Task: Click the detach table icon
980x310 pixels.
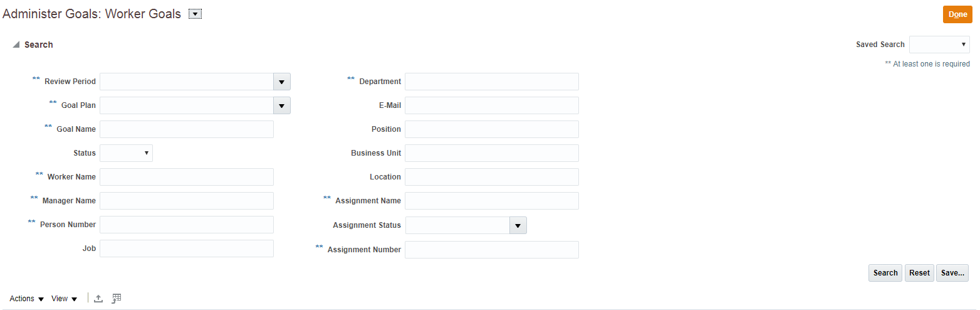Action: tap(117, 299)
